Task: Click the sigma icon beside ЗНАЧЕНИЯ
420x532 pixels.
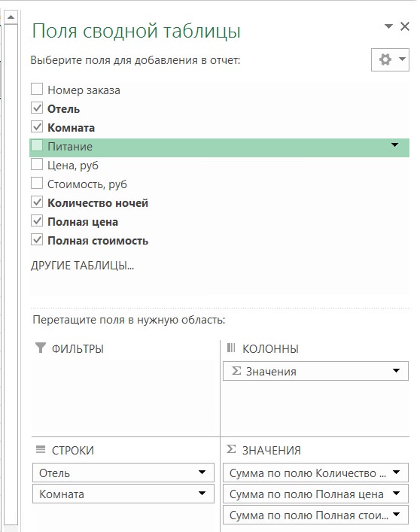Action: pyautogui.click(x=231, y=449)
